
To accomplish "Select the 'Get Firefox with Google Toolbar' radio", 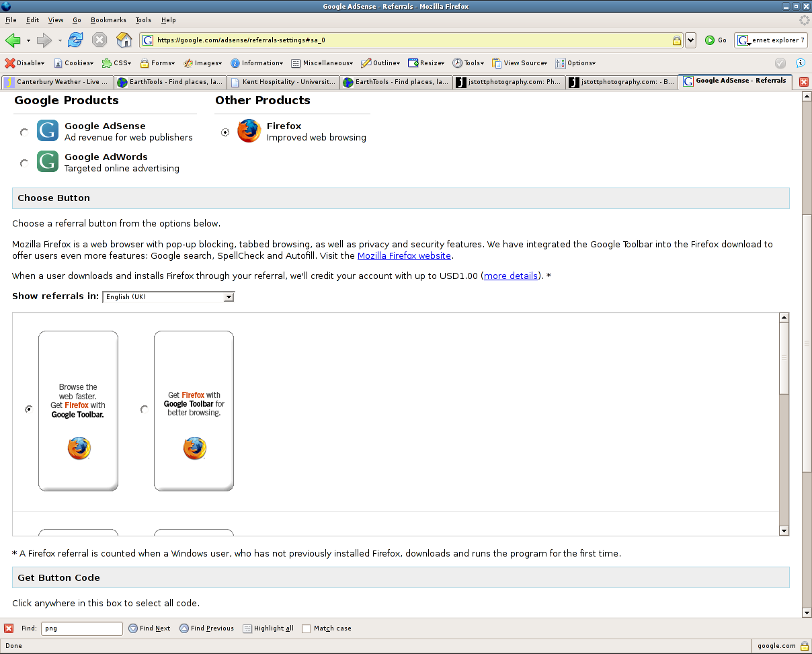I will [x=145, y=409].
